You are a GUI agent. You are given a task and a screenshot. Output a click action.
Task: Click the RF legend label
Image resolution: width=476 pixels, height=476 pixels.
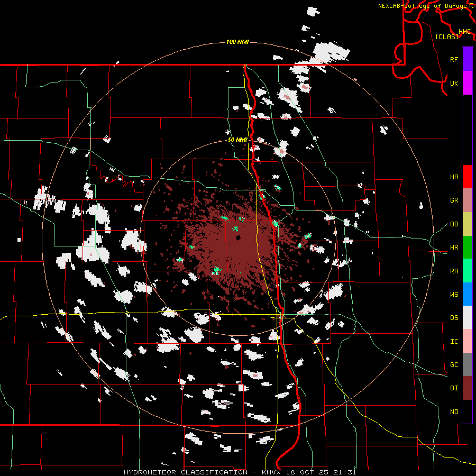pos(454,59)
